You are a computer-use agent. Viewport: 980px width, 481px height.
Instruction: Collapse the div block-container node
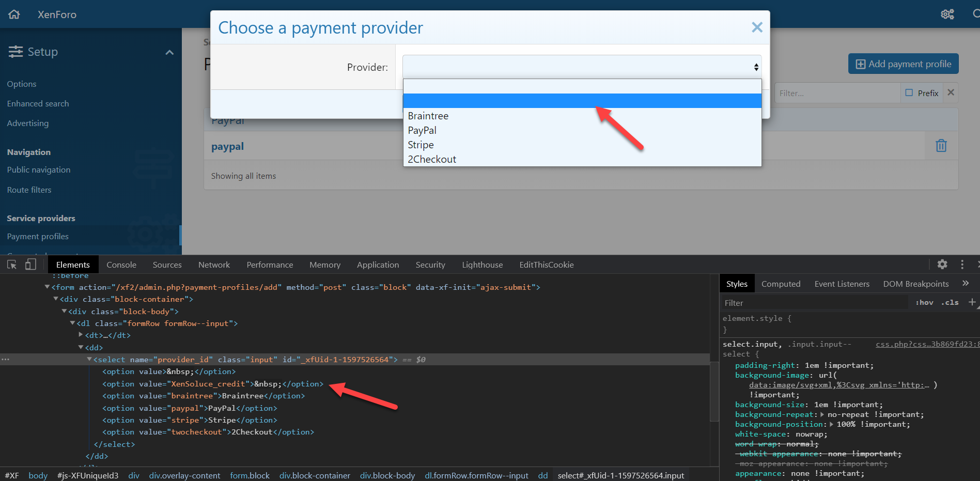56,299
